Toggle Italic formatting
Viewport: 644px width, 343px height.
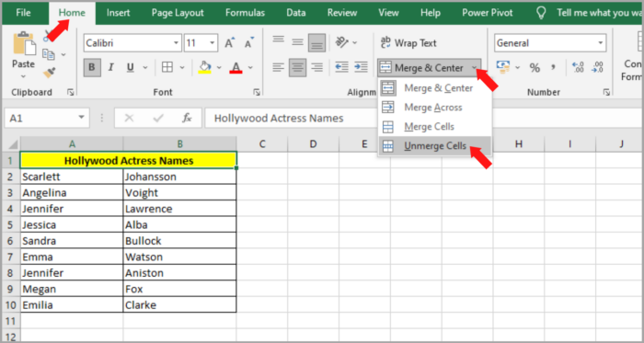(110, 67)
